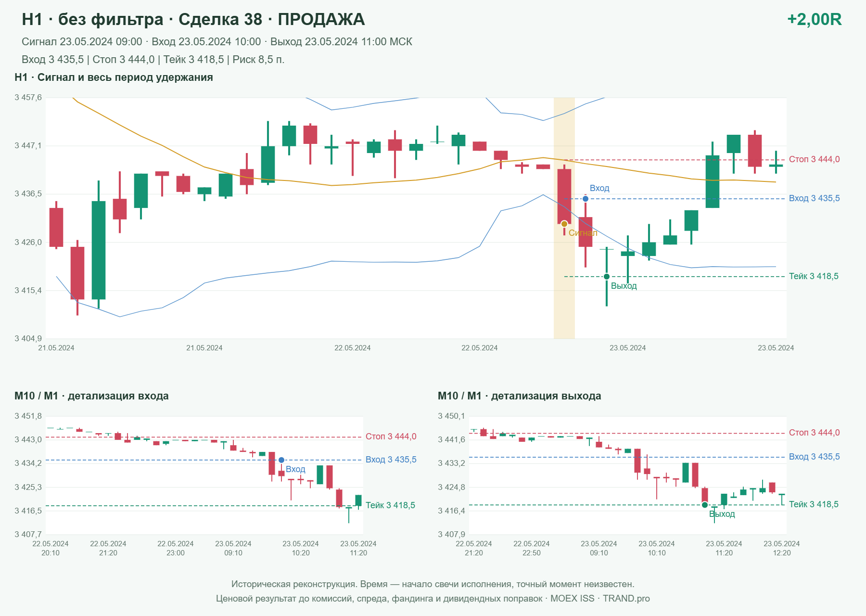Click the green exit marker dot on H1 chart

point(607,277)
